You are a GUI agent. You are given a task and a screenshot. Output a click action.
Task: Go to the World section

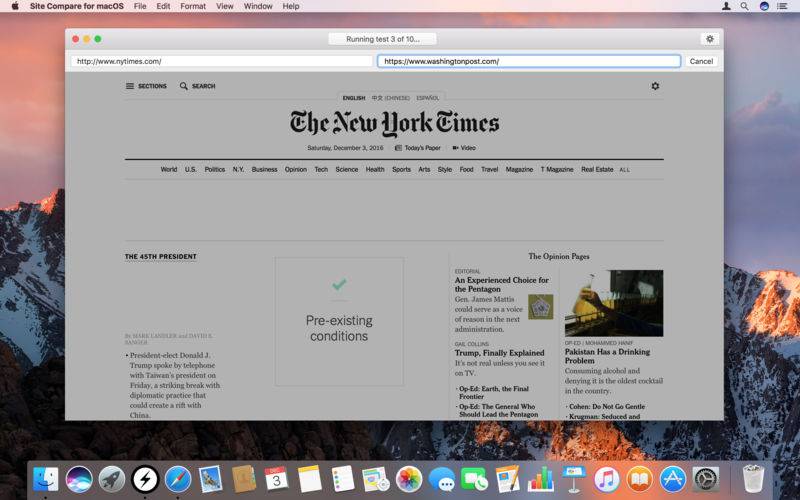[x=169, y=169]
